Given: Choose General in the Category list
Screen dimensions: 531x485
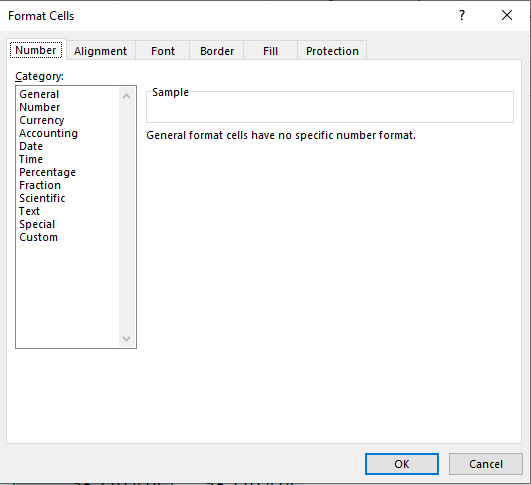Looking at the screenshot, I should tap(39, 94).
